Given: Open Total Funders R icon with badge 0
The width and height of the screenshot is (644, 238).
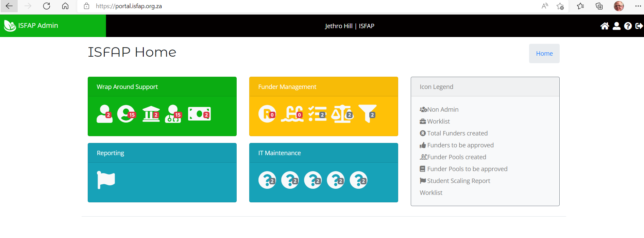Looking at the screenshot, I should 267,114.
